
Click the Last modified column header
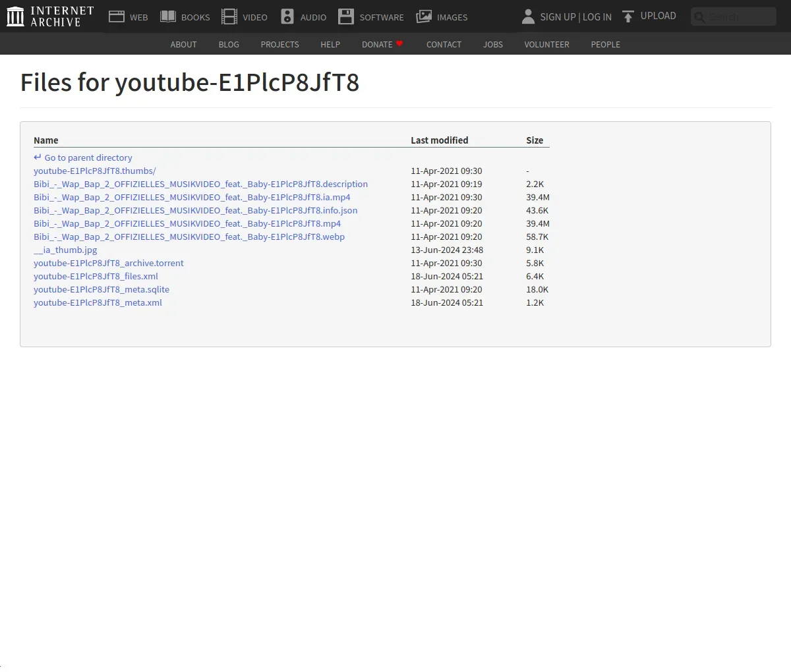pyautogui.click(x=440, y=140)
